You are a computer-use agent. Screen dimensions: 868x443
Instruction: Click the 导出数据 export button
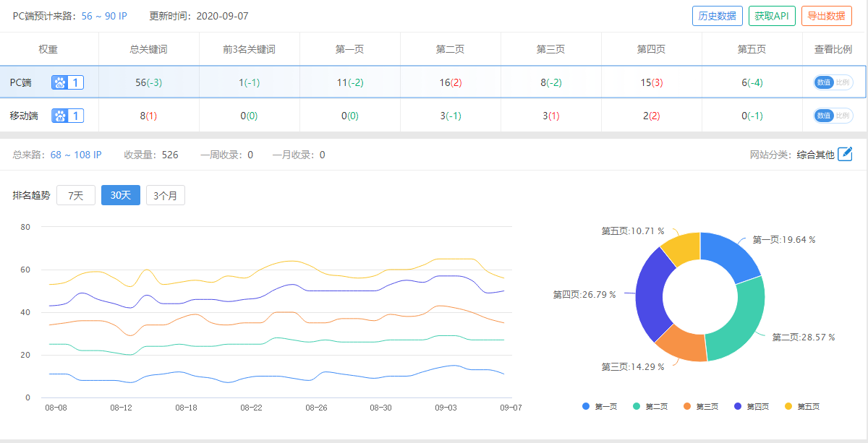click(x=825, y=16)
